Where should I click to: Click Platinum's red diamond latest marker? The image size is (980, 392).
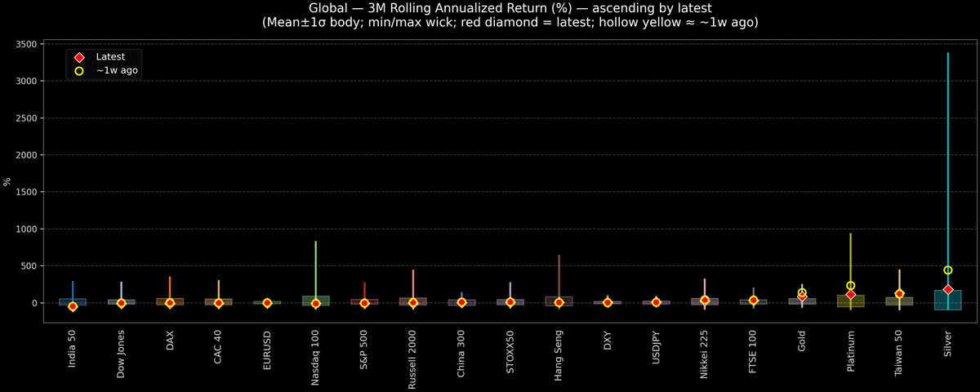850,295
